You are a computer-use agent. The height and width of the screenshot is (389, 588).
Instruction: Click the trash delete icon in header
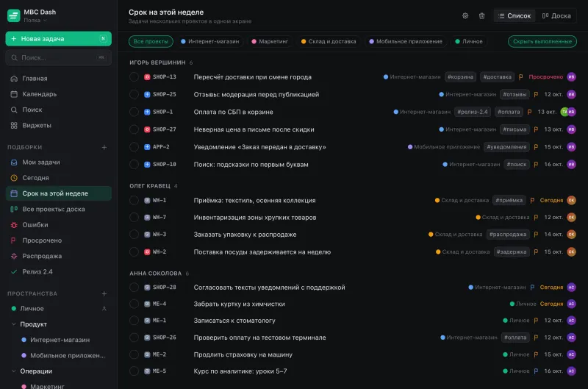tap(481, 15)
